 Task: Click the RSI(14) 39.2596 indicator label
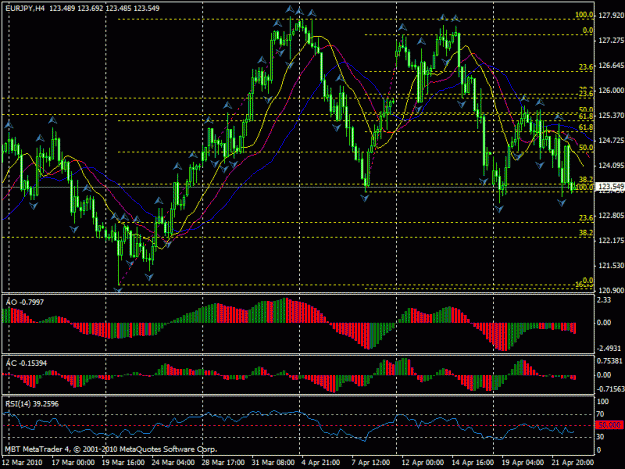pyautogui.click(x=32, y=404)
